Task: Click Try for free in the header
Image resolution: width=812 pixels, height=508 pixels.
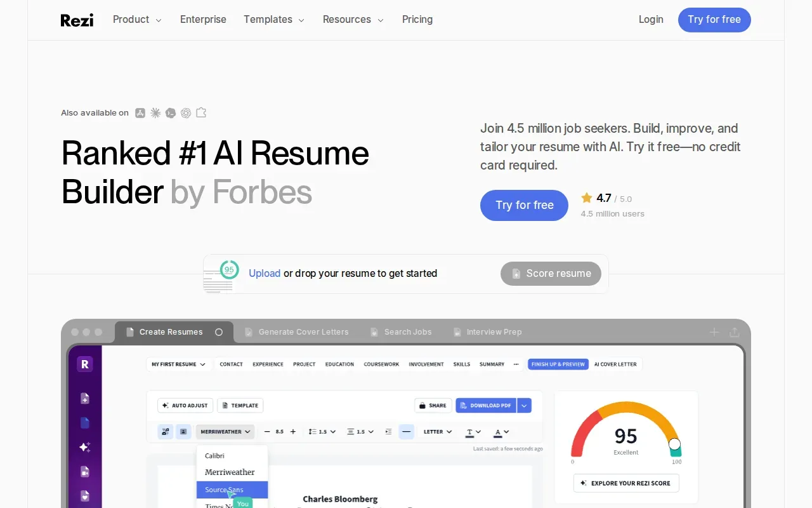Action: (x=714, y=20)
